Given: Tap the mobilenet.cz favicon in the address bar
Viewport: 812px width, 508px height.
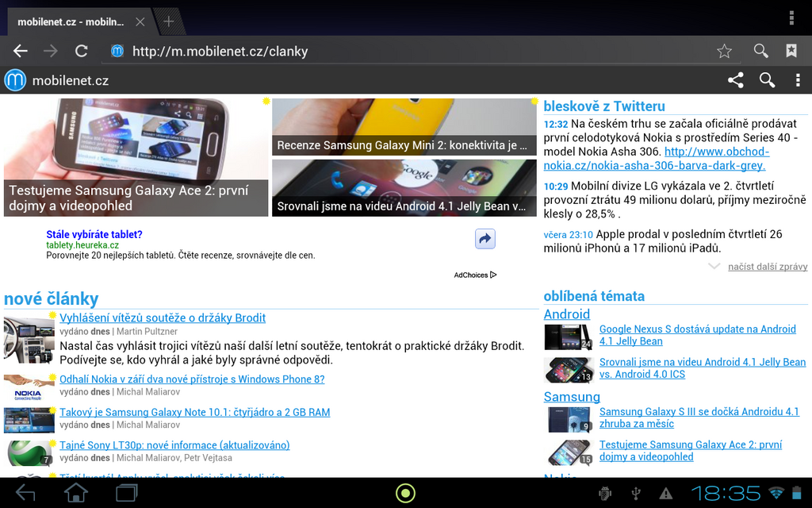Looking at the screenshot, I should click(x=117, y=50).
